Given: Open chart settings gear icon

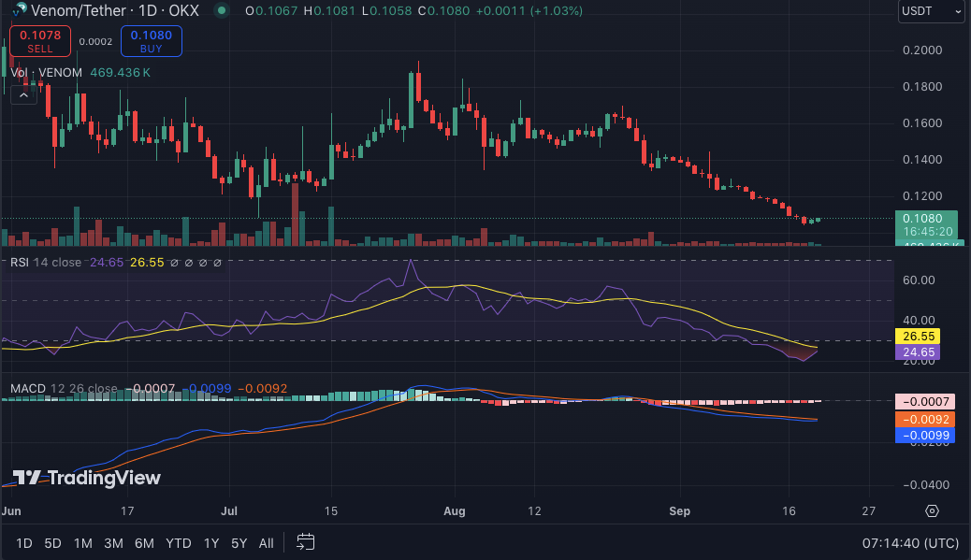Looking at the screenshot, I should coord(932,511).
